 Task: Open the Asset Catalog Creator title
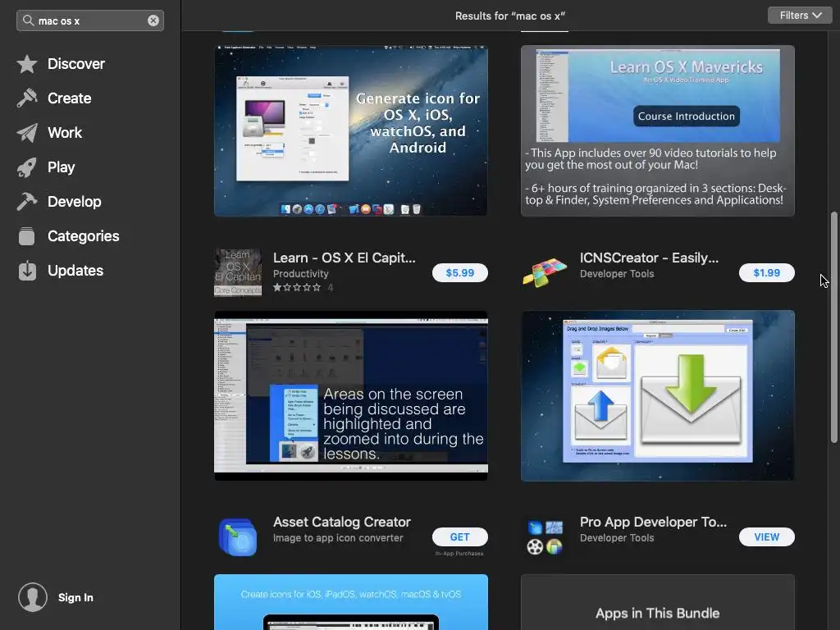pyautogui.click(x=342, y=522)
